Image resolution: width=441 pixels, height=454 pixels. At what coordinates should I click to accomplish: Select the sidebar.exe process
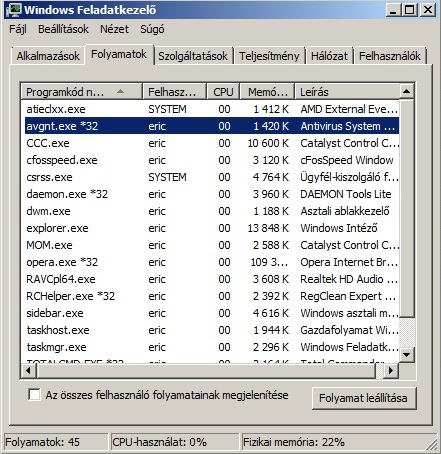[211, 313]
